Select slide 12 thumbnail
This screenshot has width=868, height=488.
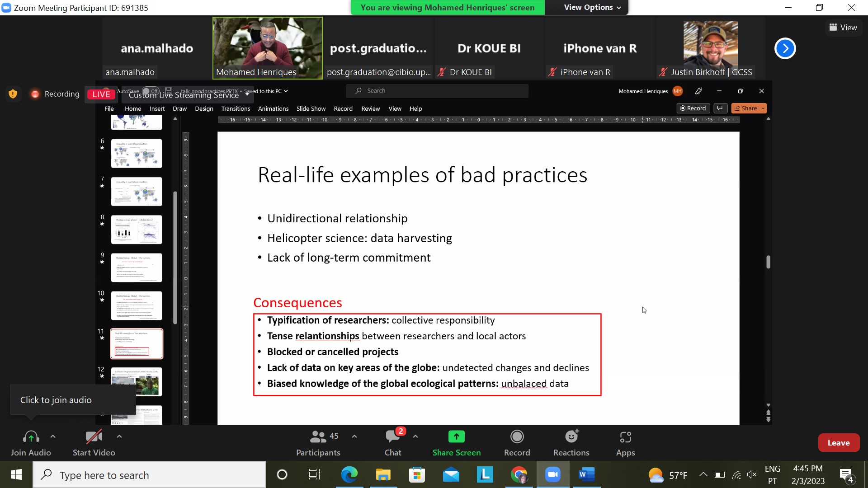pos(136,382)
